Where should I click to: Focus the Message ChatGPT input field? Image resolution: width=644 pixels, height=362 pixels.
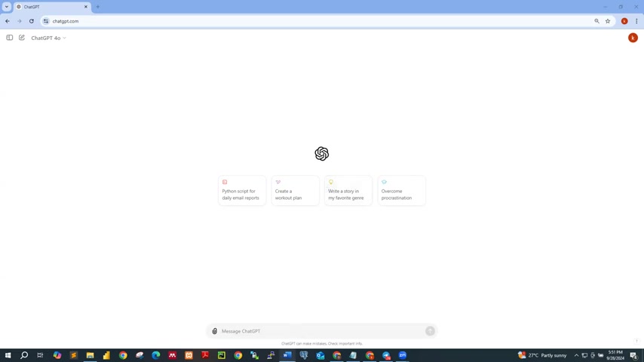[x=322, y=331]
